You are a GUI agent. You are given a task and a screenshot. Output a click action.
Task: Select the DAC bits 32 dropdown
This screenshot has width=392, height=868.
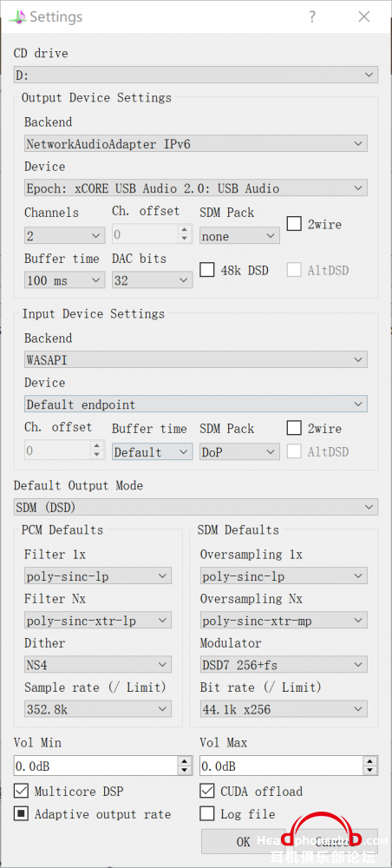tap(152, 280)
